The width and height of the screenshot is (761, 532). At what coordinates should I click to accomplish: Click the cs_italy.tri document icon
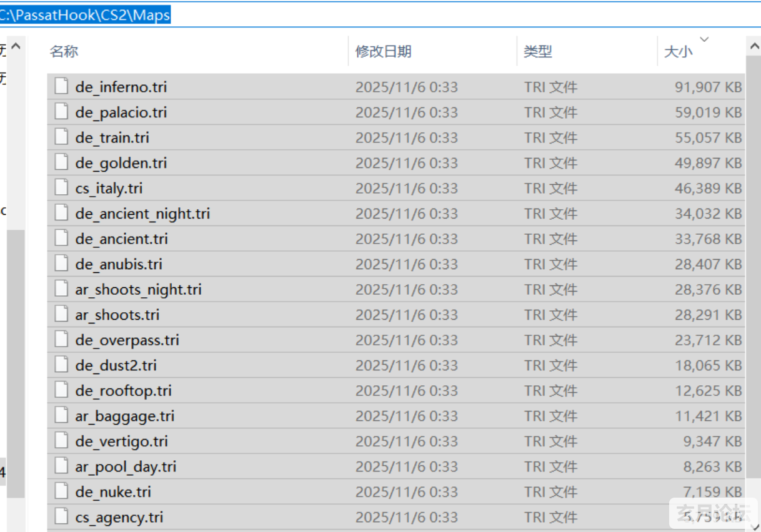tap(61, 188)
